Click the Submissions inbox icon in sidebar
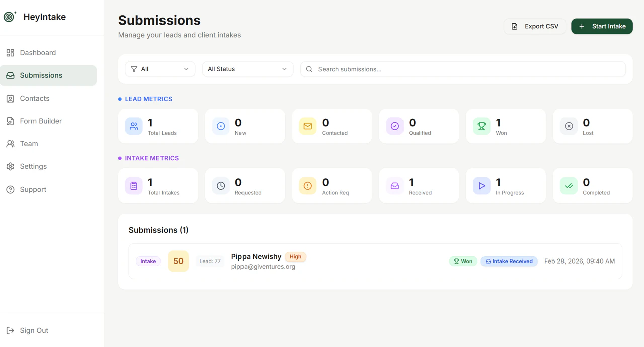The width and height of the screenshot is (644, 347). click(x=10, y=75)
